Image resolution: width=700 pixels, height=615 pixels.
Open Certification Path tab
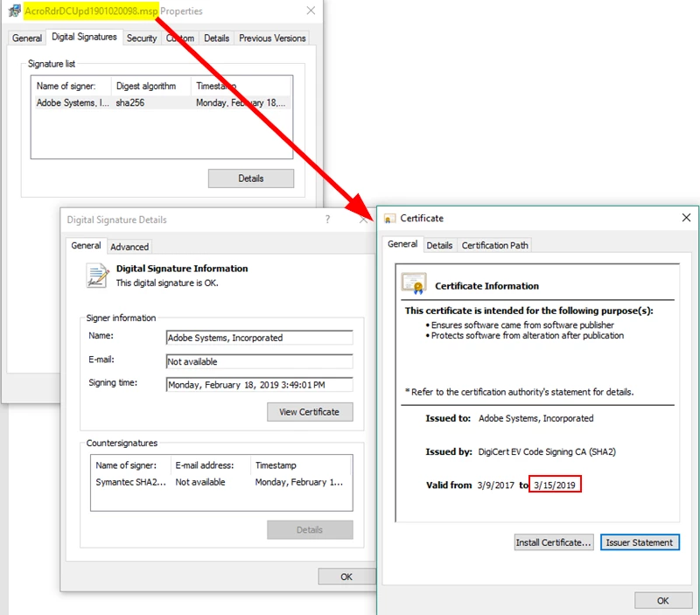coord(494,246)
